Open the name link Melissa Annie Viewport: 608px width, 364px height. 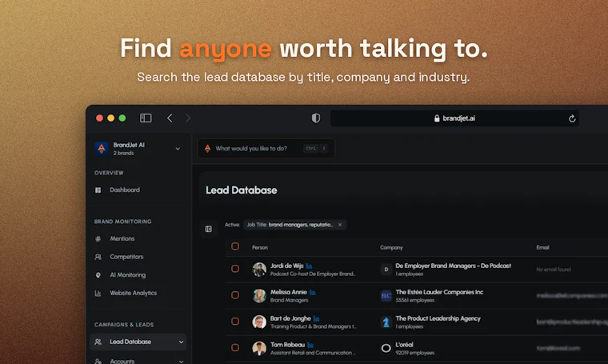(289, 292)
